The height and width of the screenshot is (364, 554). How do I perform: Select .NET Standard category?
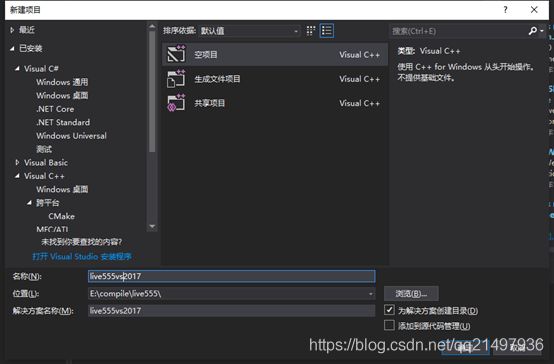click(63, 122)
